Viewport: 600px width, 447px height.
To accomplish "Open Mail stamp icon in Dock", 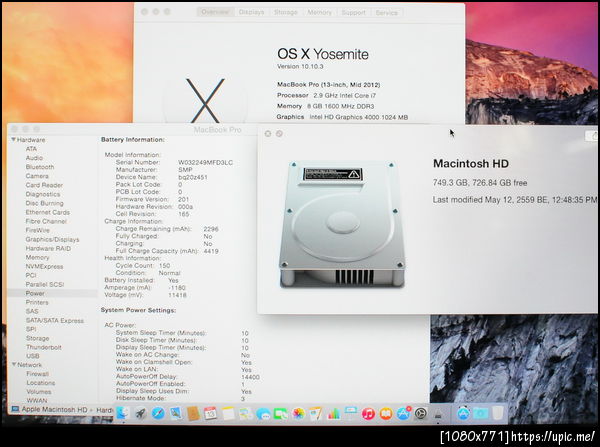I will (x=176, y=413).
